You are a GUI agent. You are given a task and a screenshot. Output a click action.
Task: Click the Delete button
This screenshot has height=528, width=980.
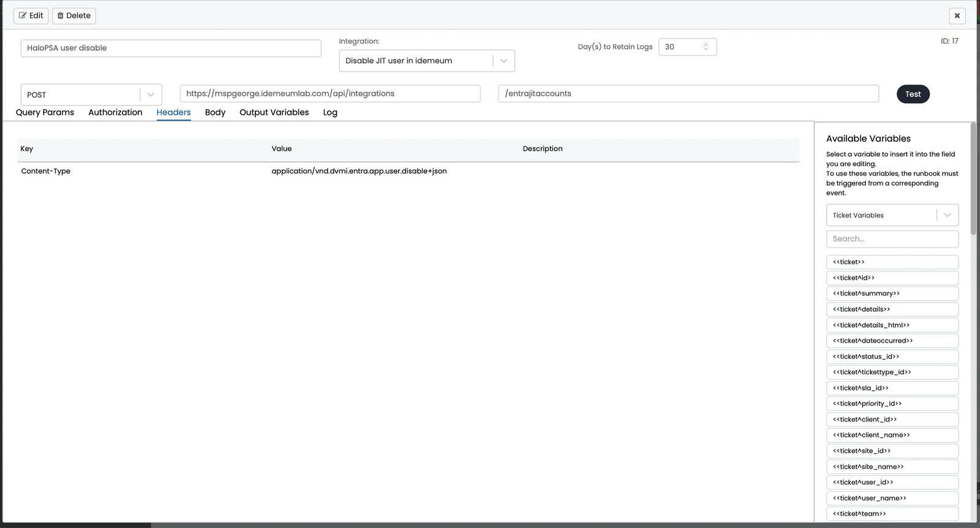point(74,15)
